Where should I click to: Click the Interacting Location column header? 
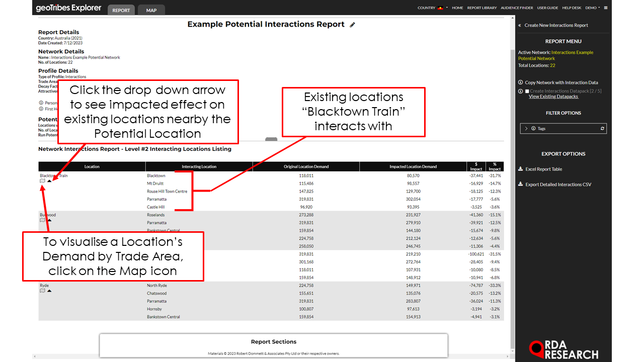click(x=199, y=166)
